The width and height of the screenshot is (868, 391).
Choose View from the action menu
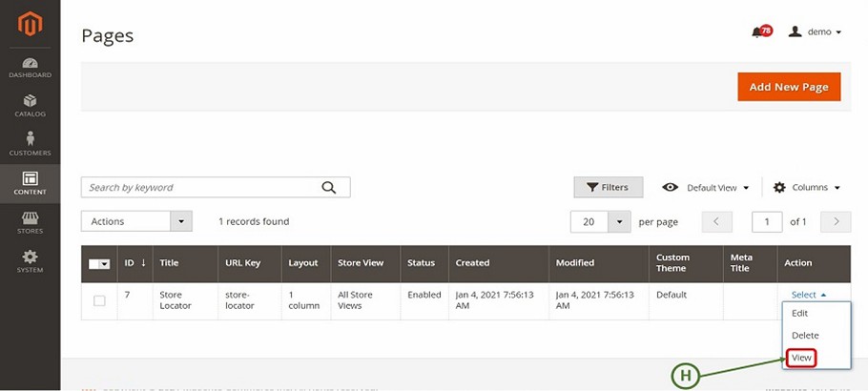tap(816, 358)
